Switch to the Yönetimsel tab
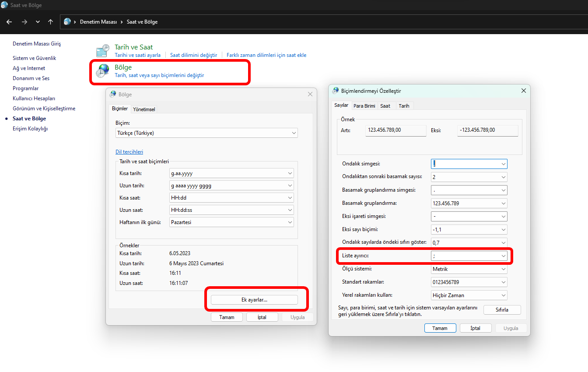Viewport: 588px width, 372px height. (144, 109)
